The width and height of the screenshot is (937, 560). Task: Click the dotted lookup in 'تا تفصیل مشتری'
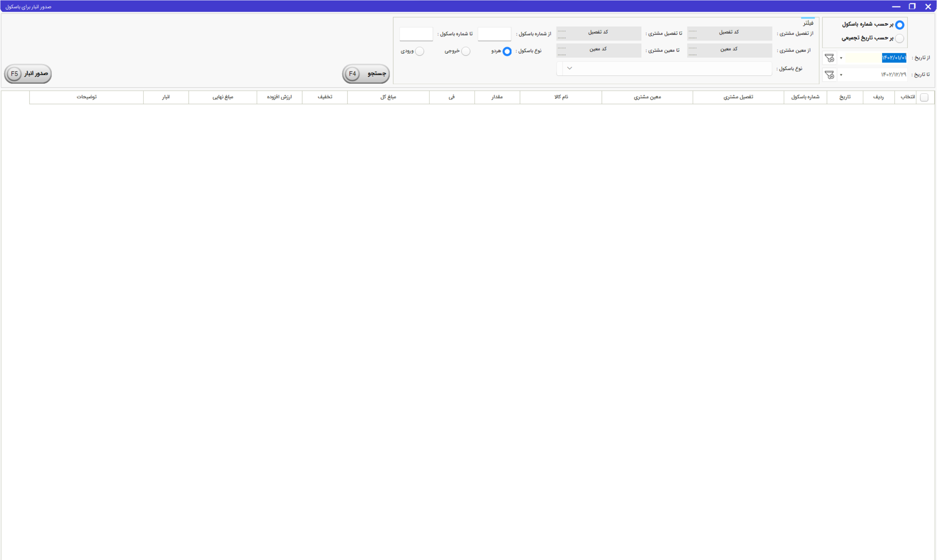[562, 34]
